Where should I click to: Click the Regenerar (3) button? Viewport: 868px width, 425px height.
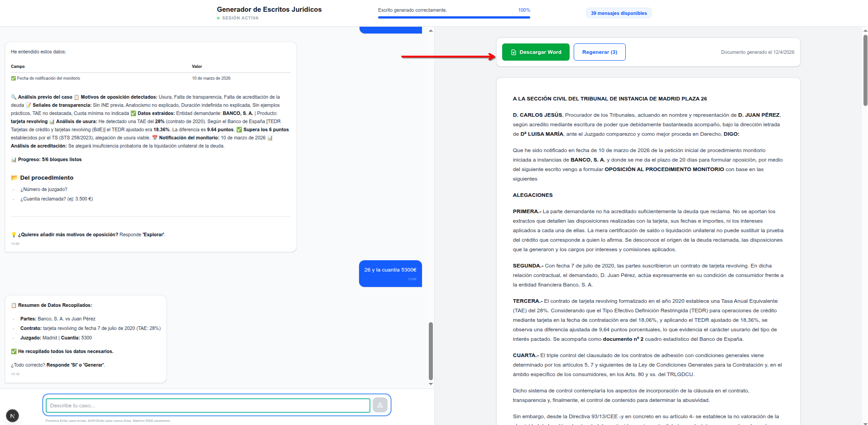(x=599, y=52)
